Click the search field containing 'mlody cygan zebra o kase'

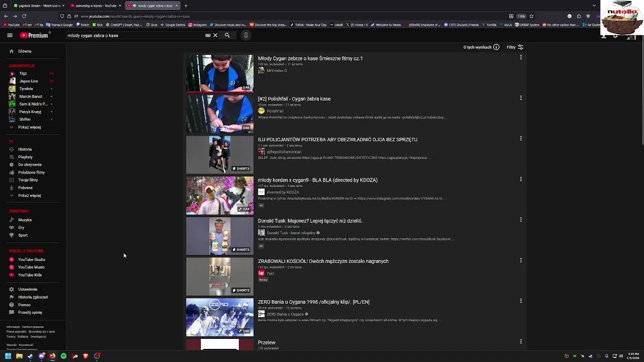coord(136,35)
